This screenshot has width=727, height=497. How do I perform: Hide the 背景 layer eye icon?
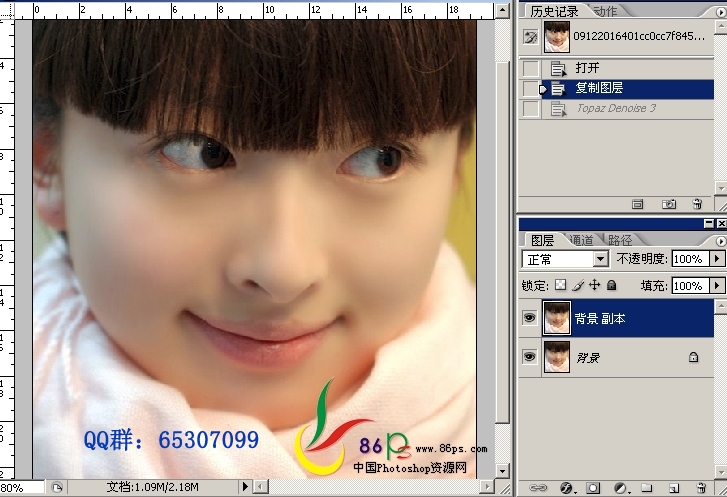[529, 357]
